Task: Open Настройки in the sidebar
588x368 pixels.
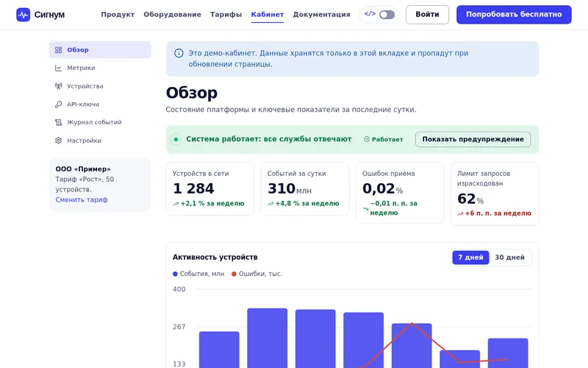Action: point(100,141)
